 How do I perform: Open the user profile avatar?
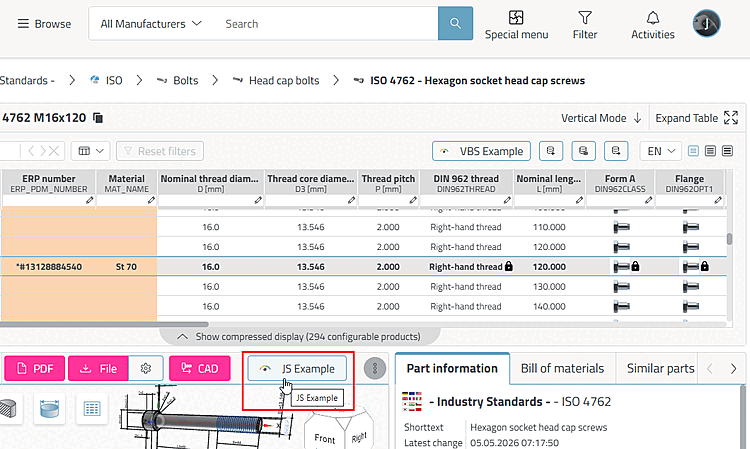(x=706, y=23)
